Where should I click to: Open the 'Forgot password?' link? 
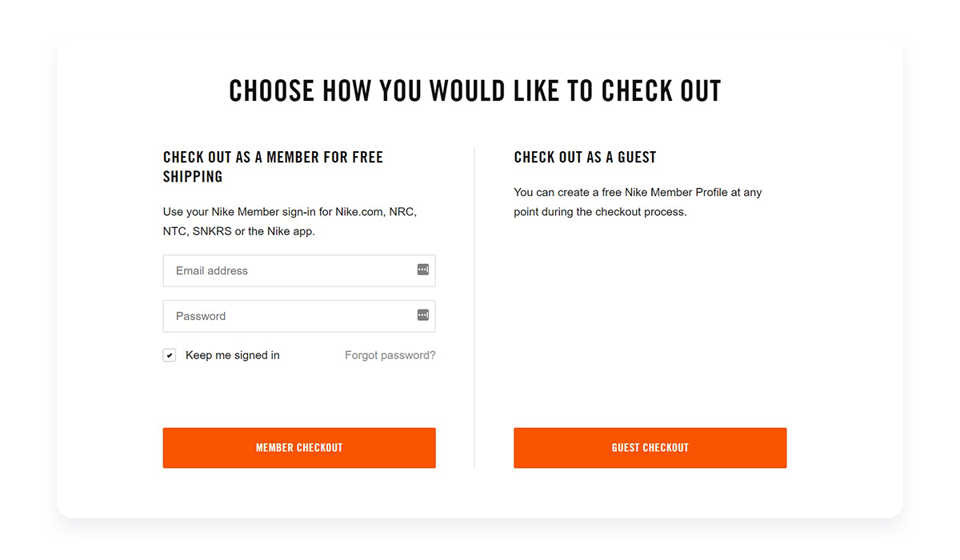[390, 355]
